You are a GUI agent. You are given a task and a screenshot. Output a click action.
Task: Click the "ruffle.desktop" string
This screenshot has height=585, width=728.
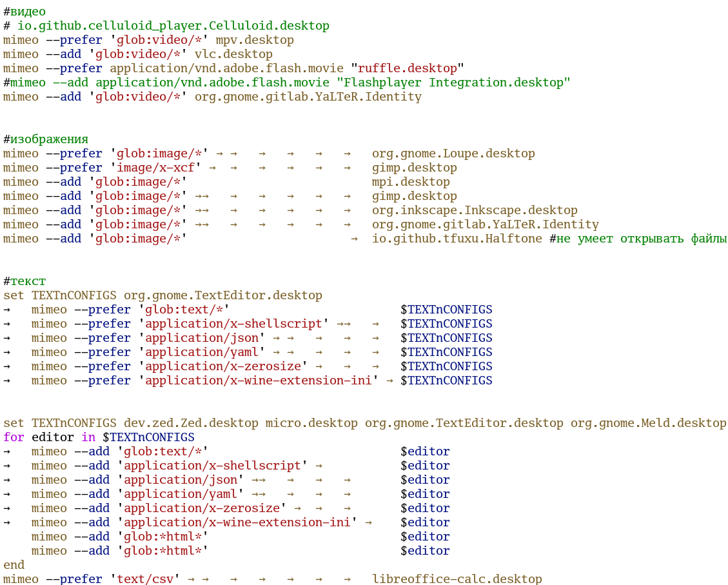pos(407,69)
